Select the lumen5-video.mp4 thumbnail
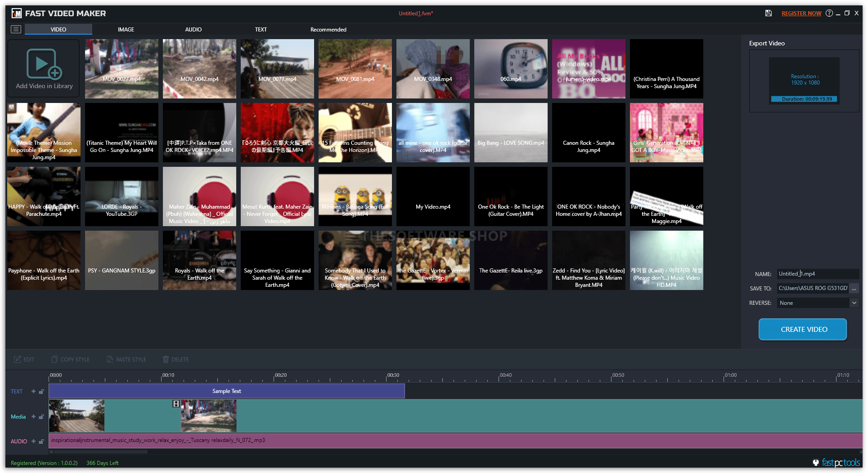The width and height of the screenshot is (868, 473). click(589, 69)
